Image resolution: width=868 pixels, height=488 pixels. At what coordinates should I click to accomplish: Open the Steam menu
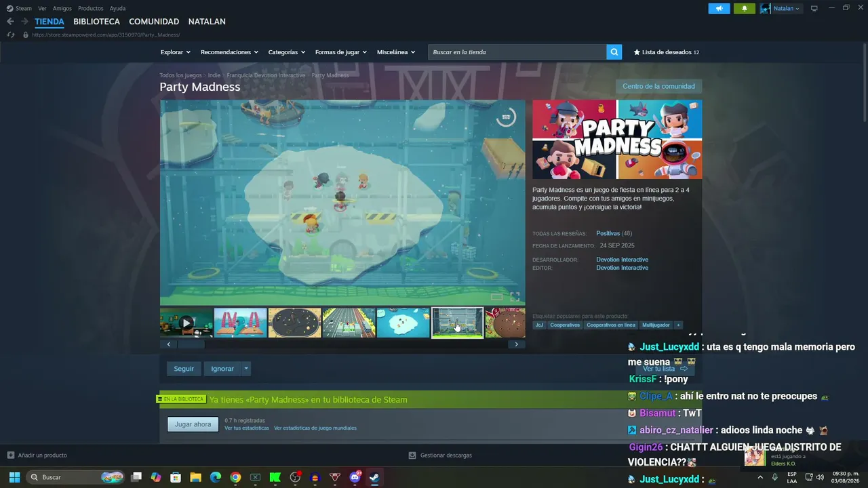24,8
